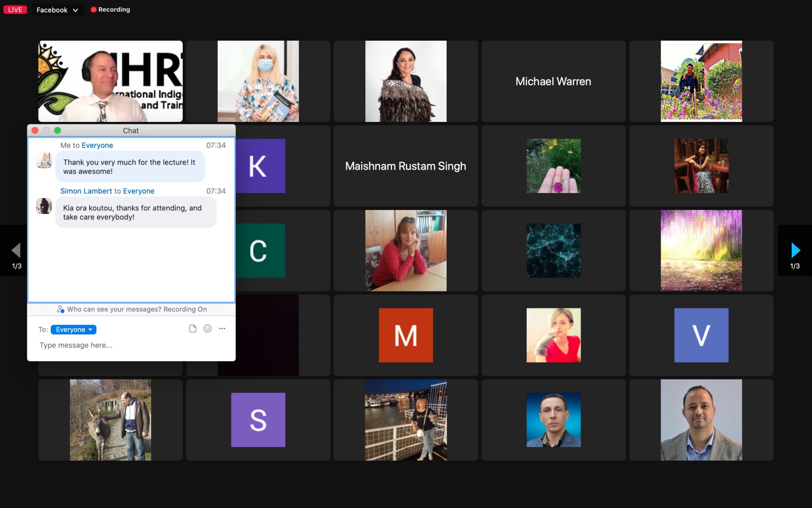Go to previous page of participants
The image size is (812, 508).
(16, 250)
